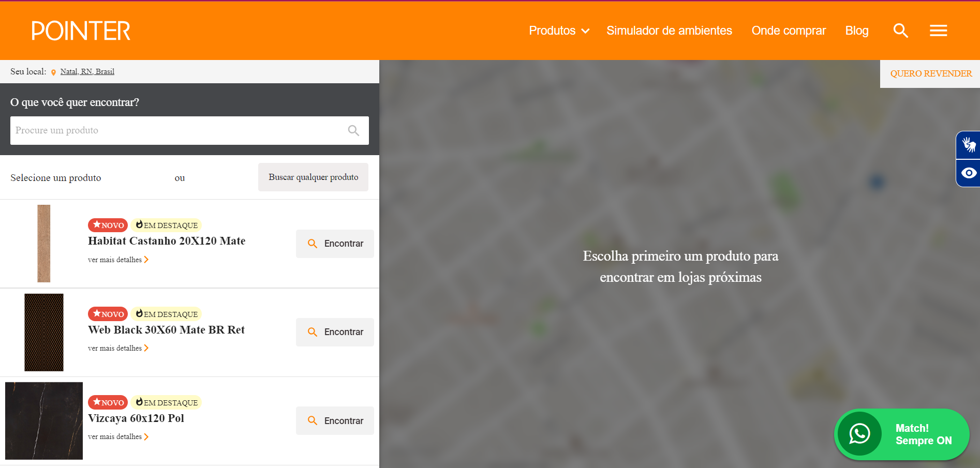Click EM DESTAQUE badge on Web Black
Viewport: 980px width, 468px height.
click(x=166, y=314)
